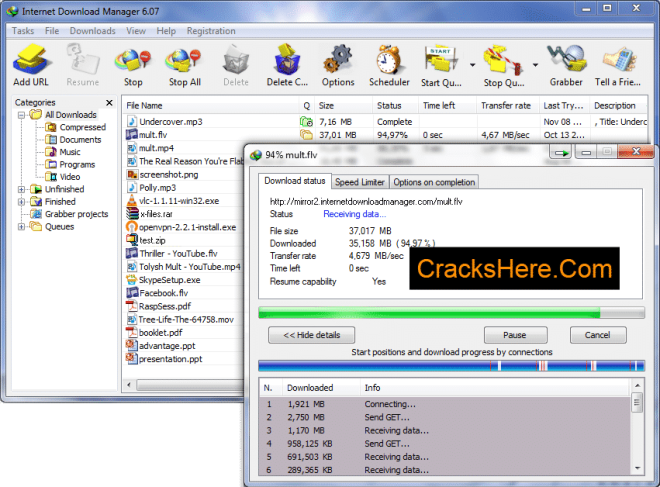Click the Grabber projects folder icon
Viewport: 660px width, 487px height.
[36, 214]
